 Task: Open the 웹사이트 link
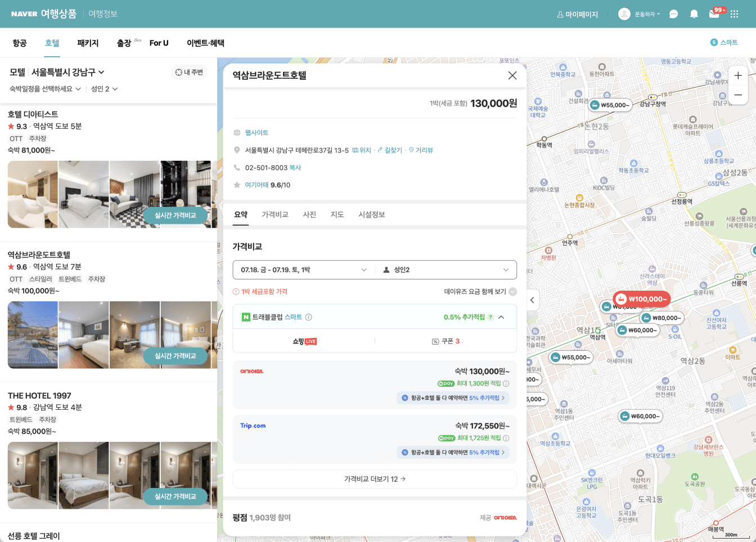[256, 133]
